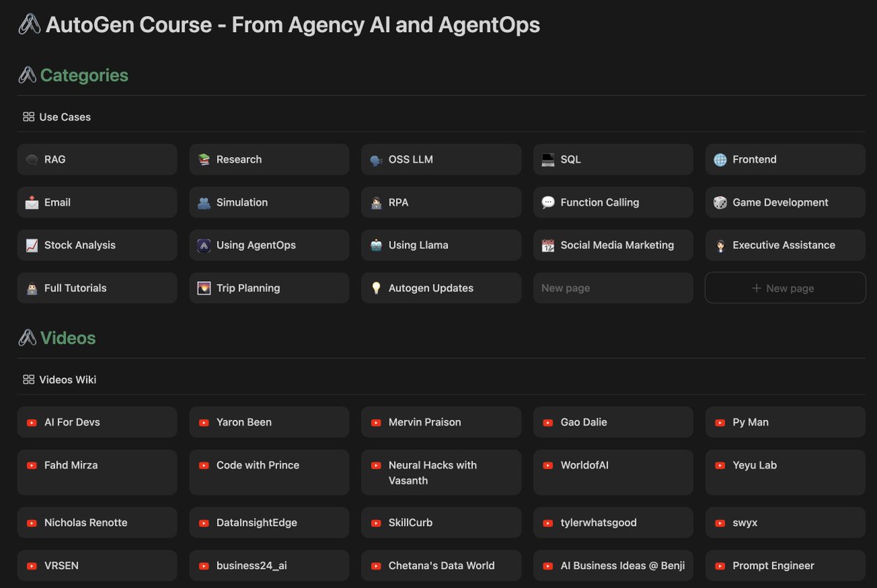The height and width of the screenshot is (588, 877).
Task: Open Chetana's Data World card
Action: point(441,565)
